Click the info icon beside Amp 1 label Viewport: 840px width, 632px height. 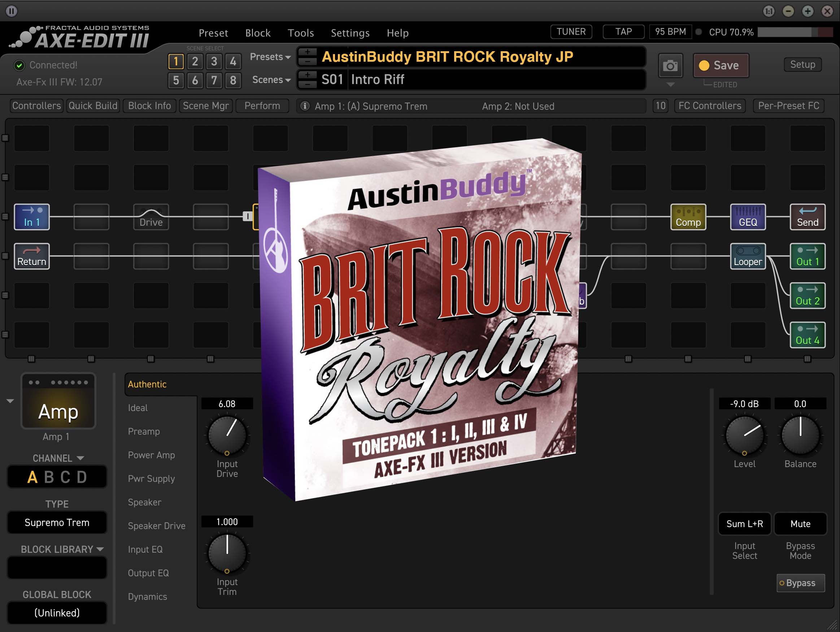(305, 106)
